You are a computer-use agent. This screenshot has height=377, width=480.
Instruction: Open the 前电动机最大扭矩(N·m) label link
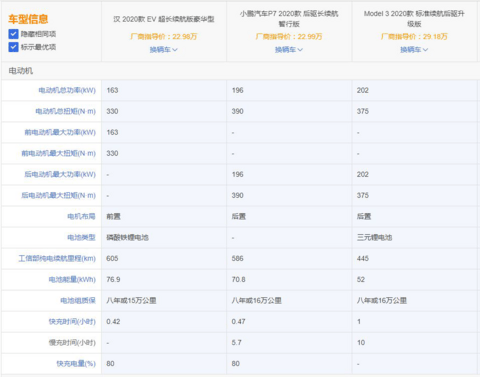59,153
